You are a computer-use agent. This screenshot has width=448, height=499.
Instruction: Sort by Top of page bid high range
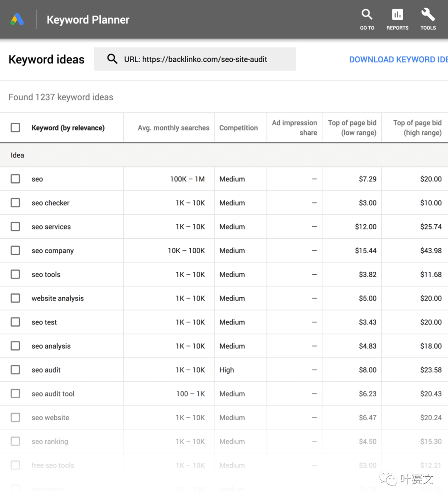[417, 128]
